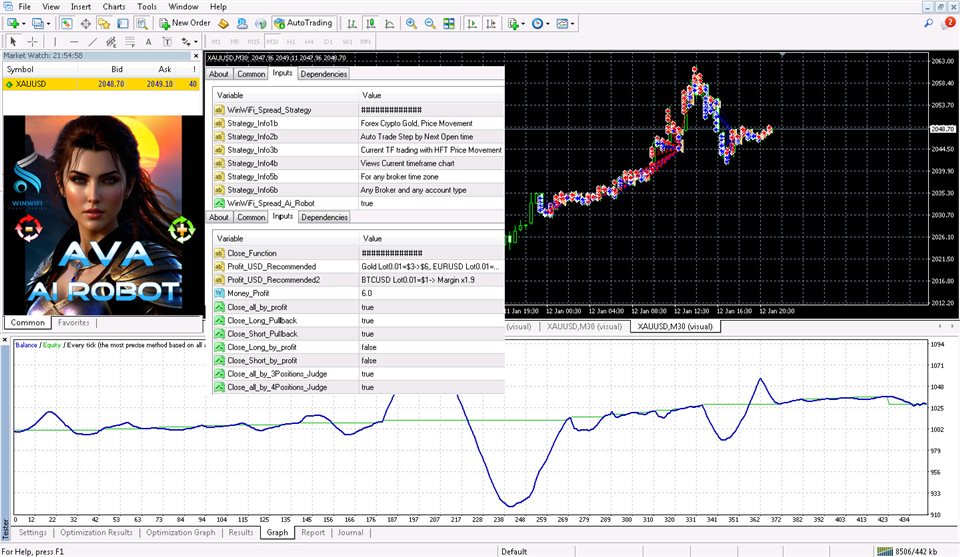Image resolution: width=960 pixels, height=557 pixels.
Task: Launch MetaEditor with the yellow book icon
Action: coord(223,23)
